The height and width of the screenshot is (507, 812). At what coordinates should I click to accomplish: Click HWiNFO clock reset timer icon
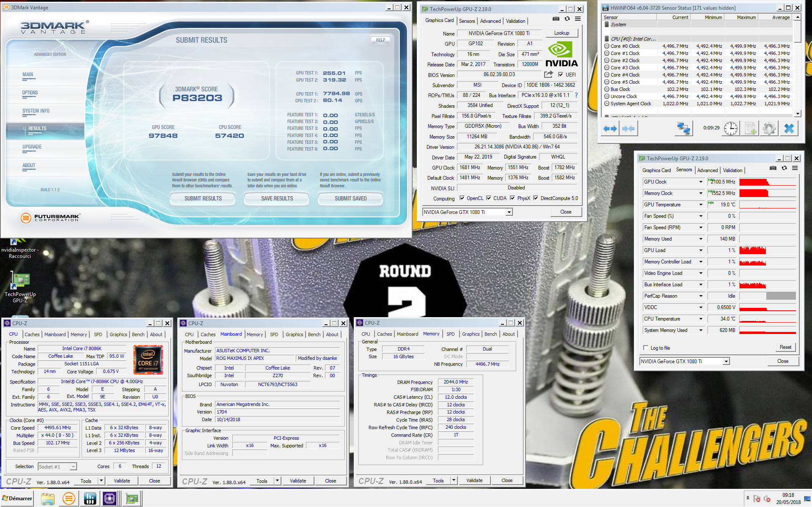click(x=730, y=129)
